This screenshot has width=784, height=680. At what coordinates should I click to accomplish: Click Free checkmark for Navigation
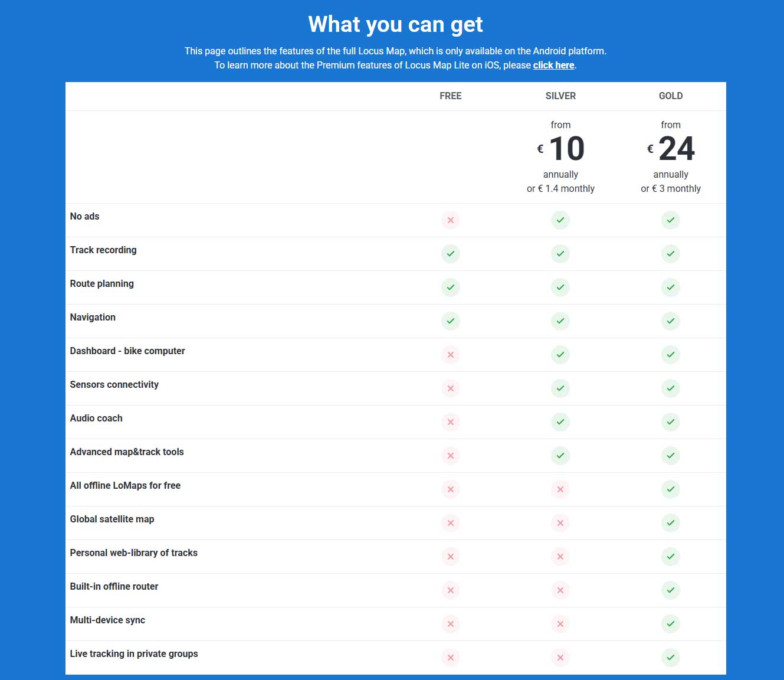[x=451, y=321]
